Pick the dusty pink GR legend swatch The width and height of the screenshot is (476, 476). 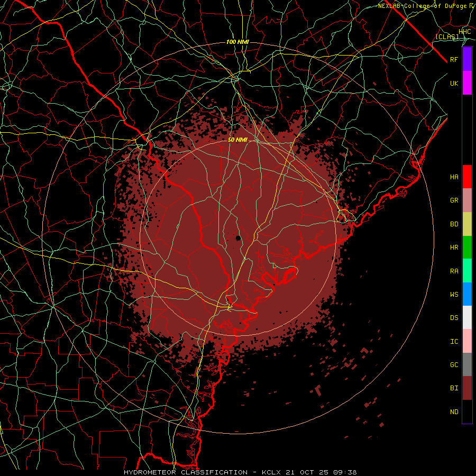[x=467, y=200]
